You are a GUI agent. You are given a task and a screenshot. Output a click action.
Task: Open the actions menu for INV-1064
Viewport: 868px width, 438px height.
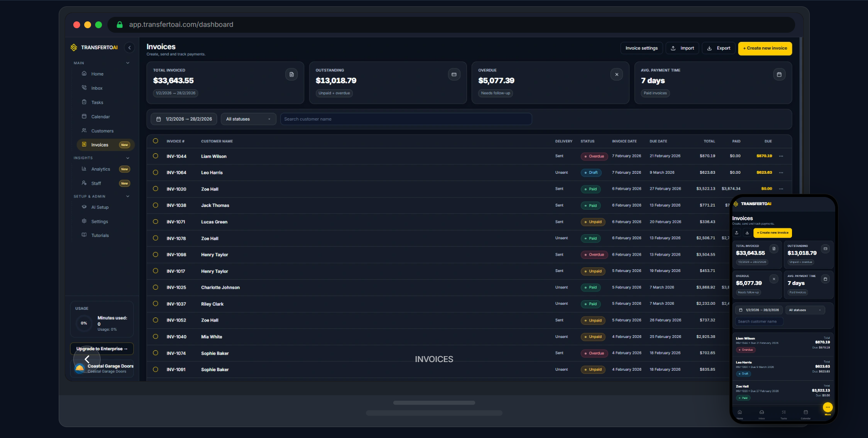click(x=782, y=172)
